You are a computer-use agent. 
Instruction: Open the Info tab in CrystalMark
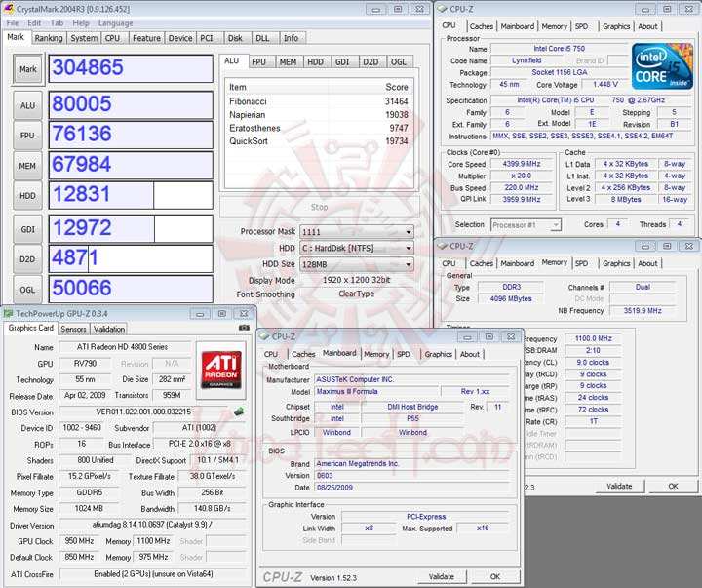pos(291,38)
